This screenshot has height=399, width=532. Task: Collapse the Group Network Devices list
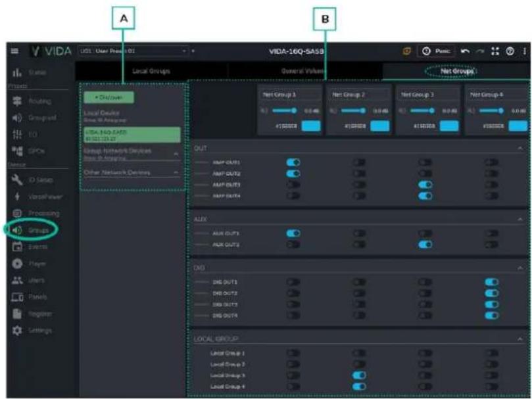[x=176, y=154]
